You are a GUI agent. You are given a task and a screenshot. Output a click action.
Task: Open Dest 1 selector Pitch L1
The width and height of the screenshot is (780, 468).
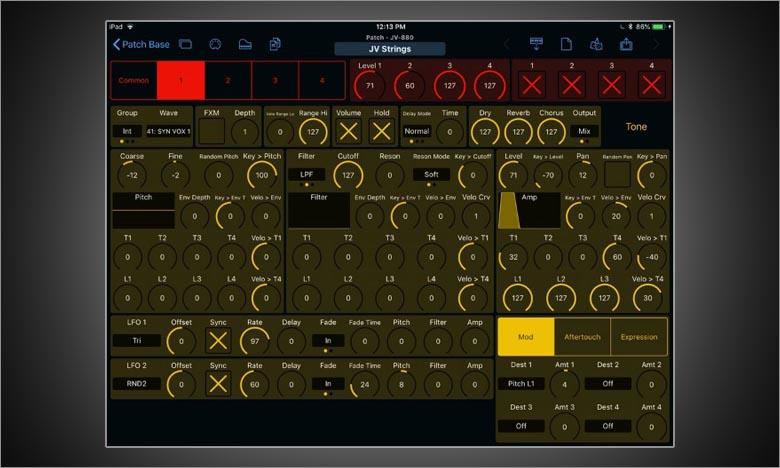point(521,383)
